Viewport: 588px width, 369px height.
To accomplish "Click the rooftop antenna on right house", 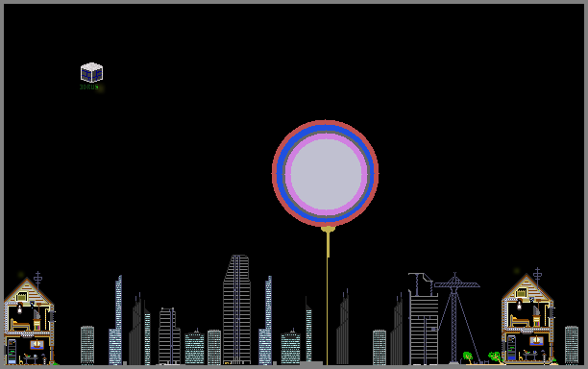I will [537, 277].
